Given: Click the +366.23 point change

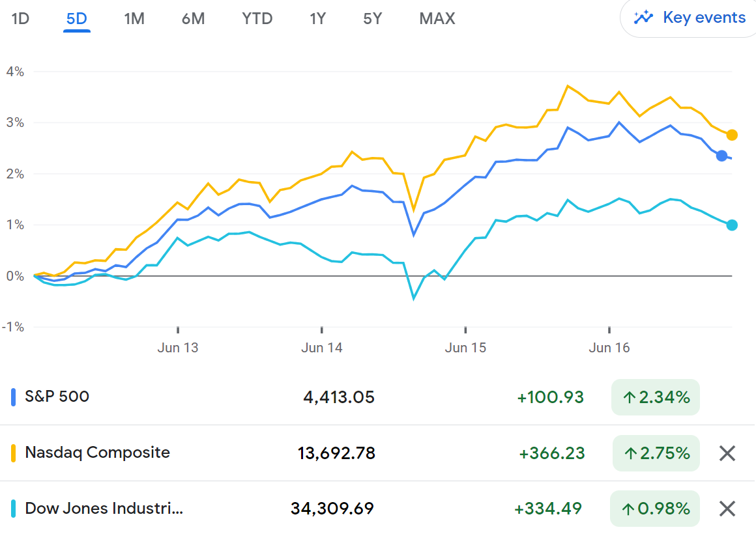Looking at the screenshot, I should point(551,453).
